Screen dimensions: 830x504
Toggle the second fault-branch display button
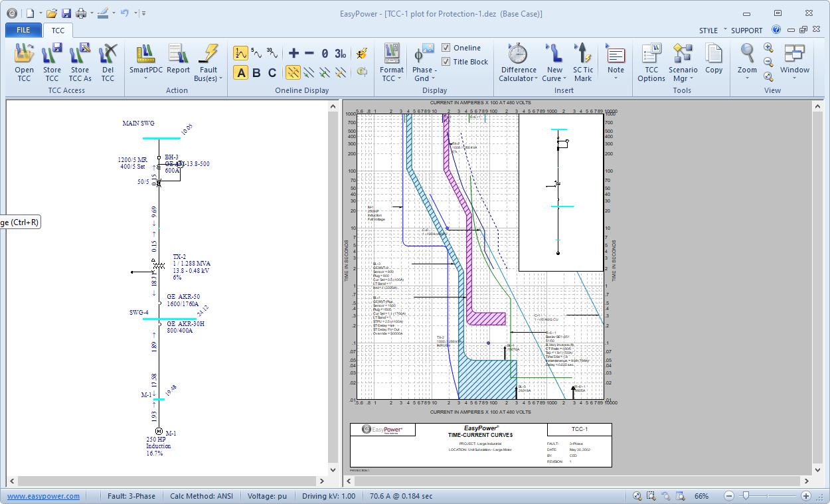[309, 72]
